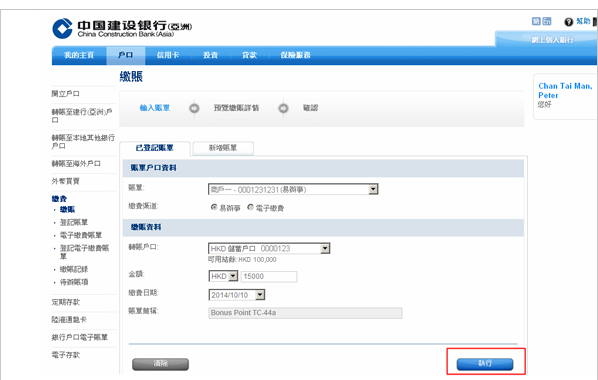The width and height of the screenshot is (598, 380).
Task: Open the 投資 navigation menu
Action: point(210,55)
